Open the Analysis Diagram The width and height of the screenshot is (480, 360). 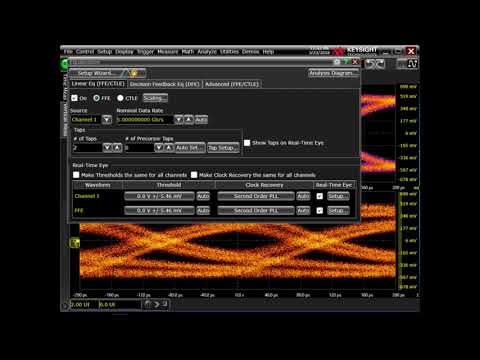(x=333, y=73)
